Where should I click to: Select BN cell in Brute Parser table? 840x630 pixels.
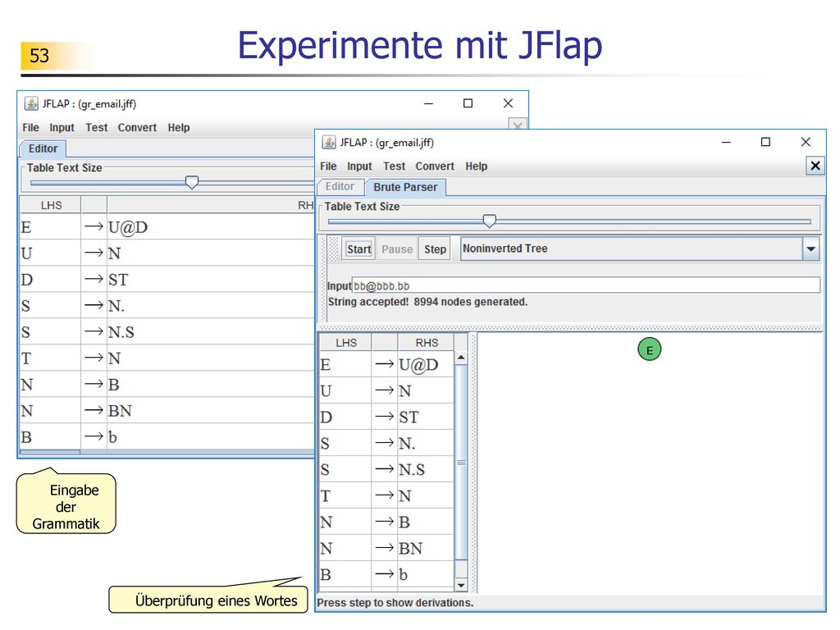(x=426, y=549)
